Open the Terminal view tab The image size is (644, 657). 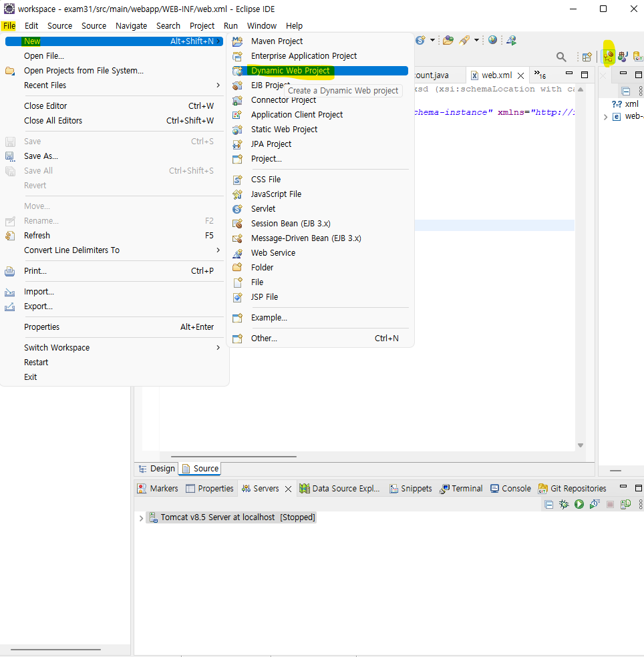[x=461, y=489]
